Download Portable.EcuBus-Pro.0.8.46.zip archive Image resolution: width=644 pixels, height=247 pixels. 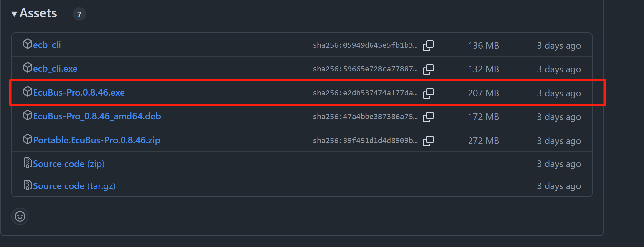[x=96, y=140]
